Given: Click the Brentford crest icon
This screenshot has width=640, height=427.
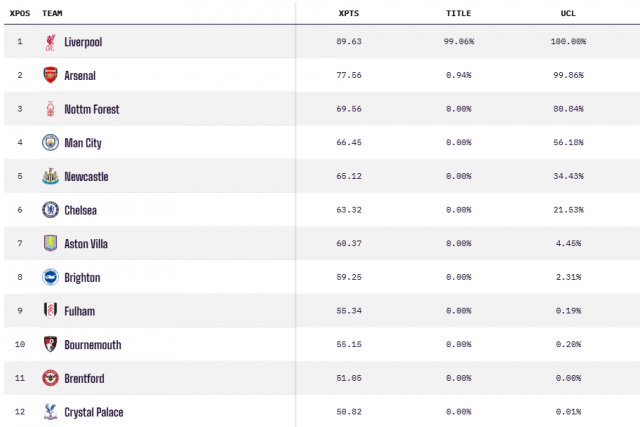Looking at the screenshot, I should point(50,378).
